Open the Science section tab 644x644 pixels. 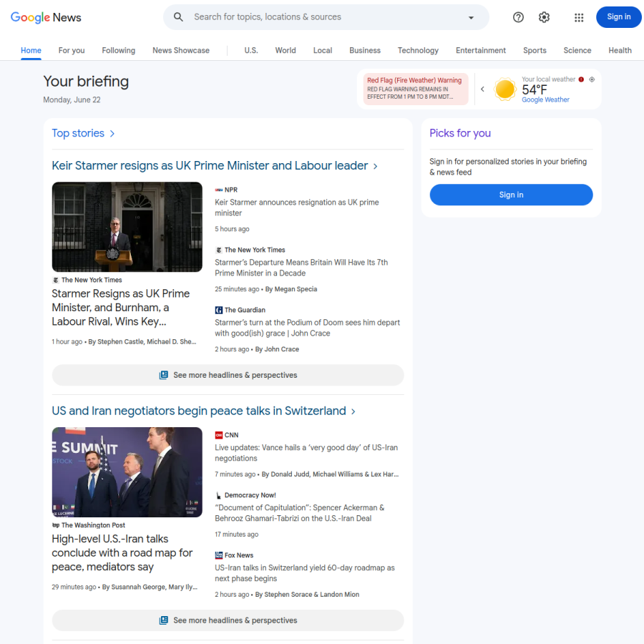click(577, 51)
